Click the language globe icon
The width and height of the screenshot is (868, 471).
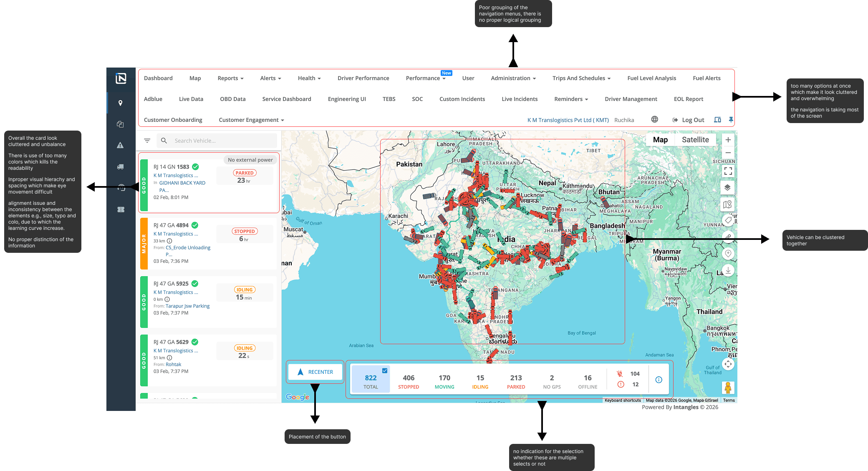click(x=654, y=119)
